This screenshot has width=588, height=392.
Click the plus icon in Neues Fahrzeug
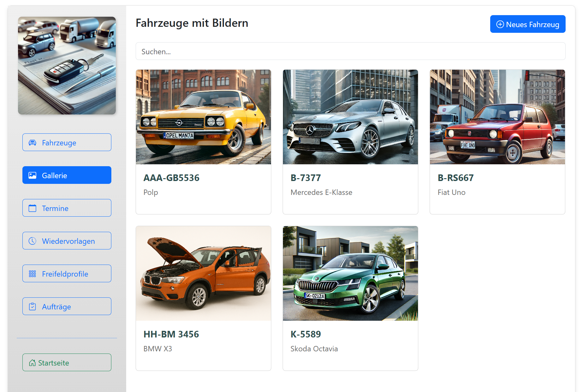pos(500,24)
